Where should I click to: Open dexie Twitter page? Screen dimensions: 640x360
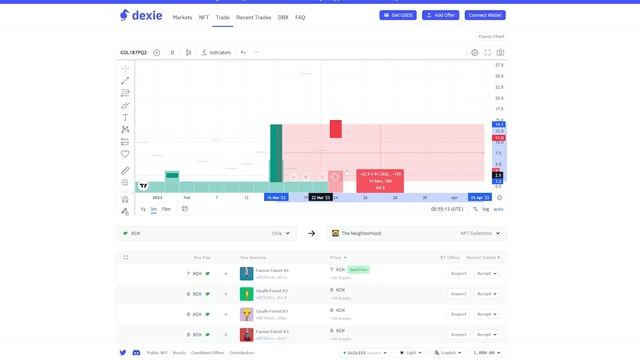tap(123, 353)
